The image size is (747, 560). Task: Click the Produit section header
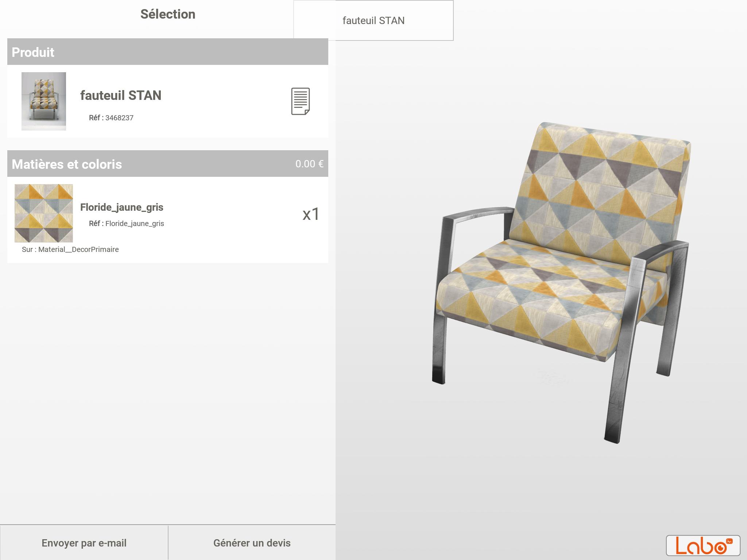click(x=33, y=52)
